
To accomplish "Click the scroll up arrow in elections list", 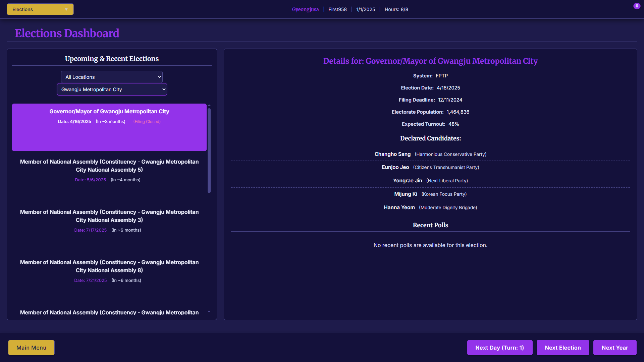I will pos(209,105).
